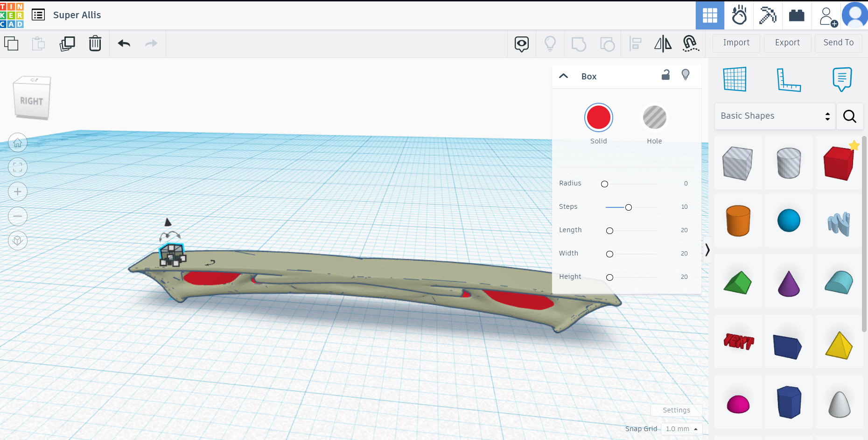Click the Import button
The image size is (868, 440).
(x=736, y=43)
